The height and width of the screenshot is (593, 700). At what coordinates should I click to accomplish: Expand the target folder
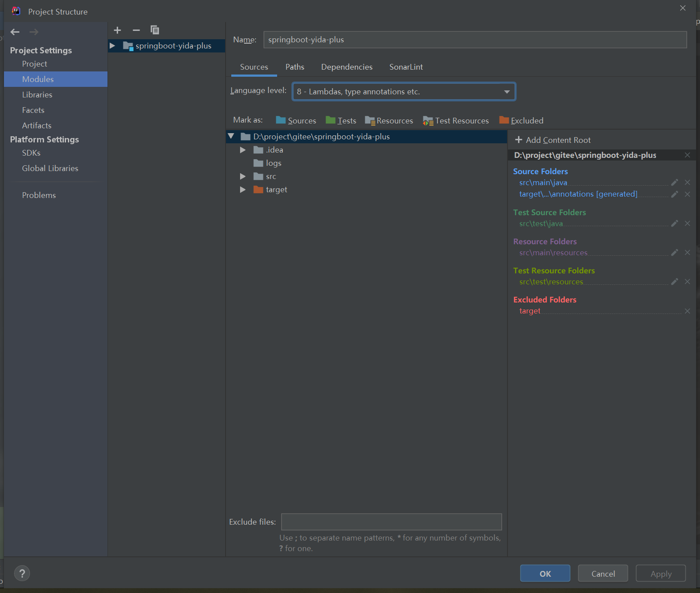(243, 190)
